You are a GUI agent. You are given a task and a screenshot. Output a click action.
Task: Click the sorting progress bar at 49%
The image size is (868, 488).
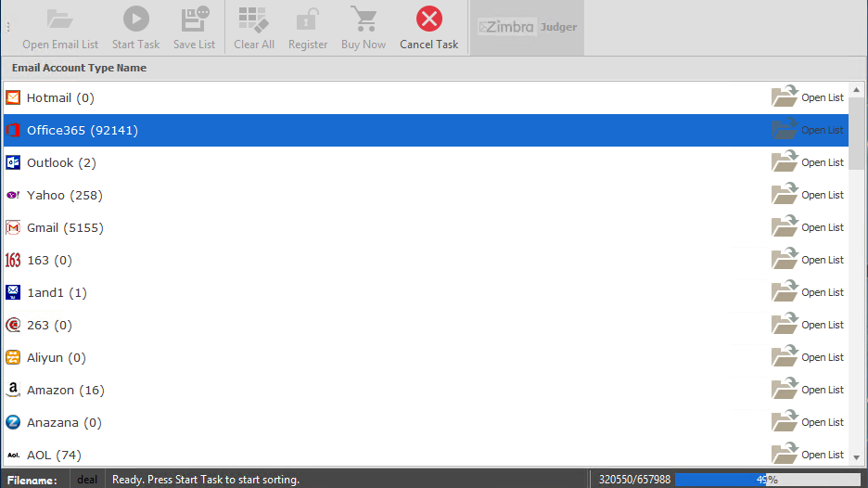(x=767, y=480)
